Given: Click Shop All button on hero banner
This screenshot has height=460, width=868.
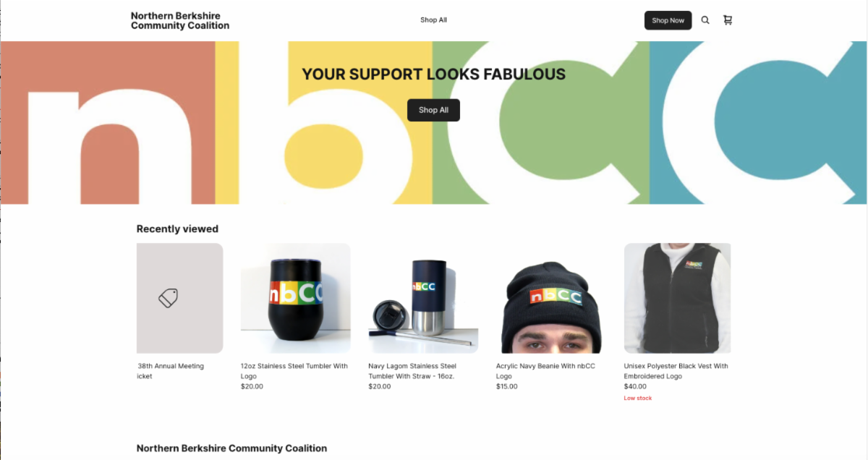Looking at the screenshot, I should [x=433, y=110].
